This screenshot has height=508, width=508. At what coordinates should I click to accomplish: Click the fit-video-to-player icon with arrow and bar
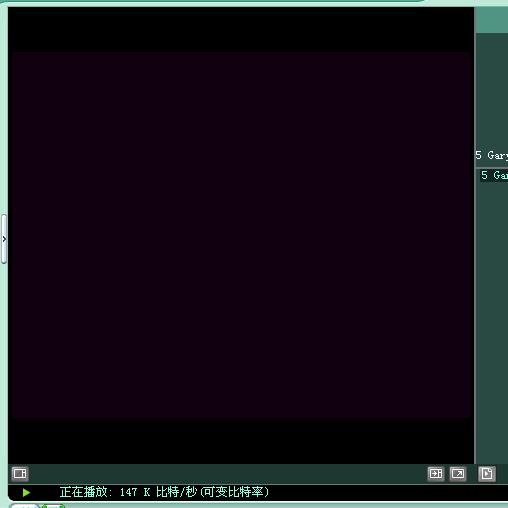[436, 473]
